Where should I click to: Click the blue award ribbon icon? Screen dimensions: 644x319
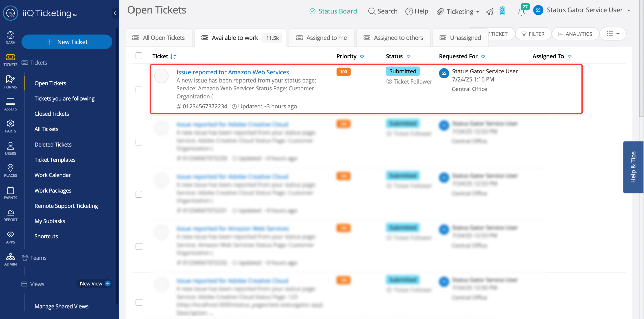coord(502,11)
